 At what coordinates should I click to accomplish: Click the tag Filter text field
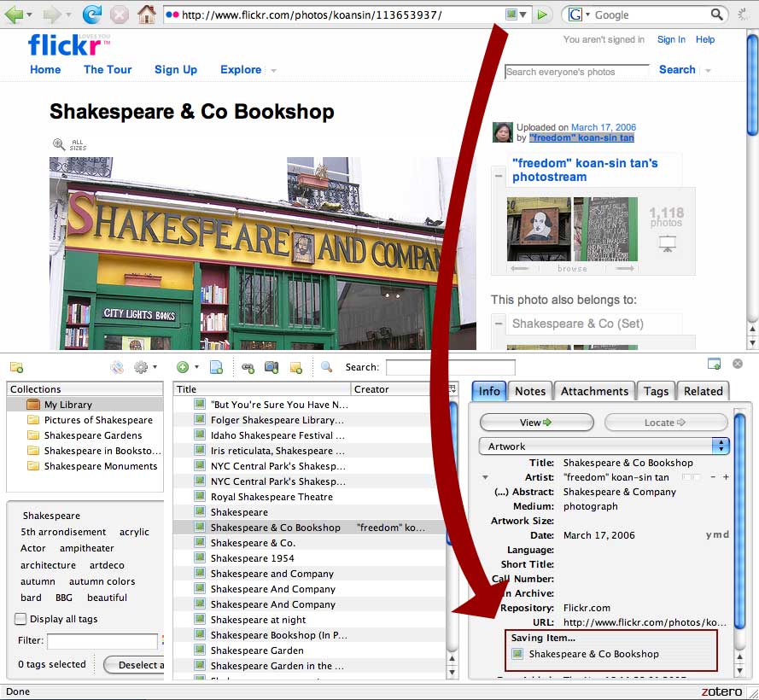click(102, 641)
